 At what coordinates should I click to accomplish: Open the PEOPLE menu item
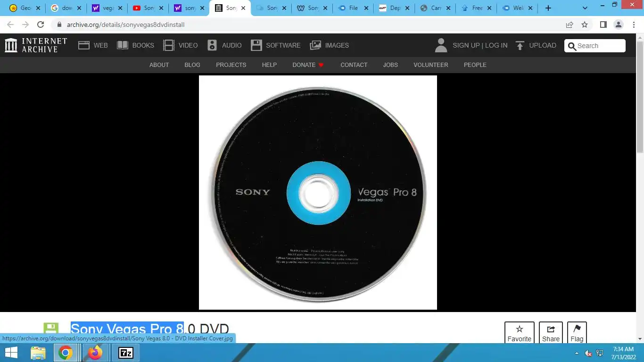(475, 65)
